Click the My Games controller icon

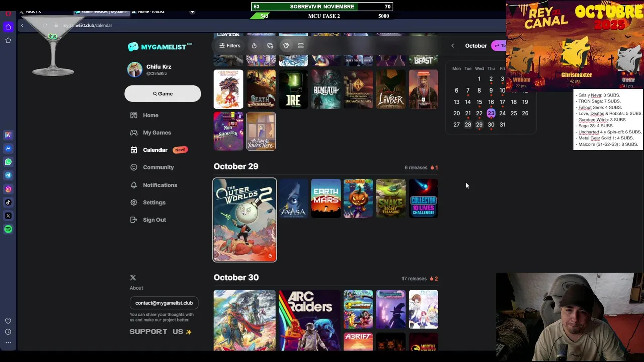[x=134, y=133]
